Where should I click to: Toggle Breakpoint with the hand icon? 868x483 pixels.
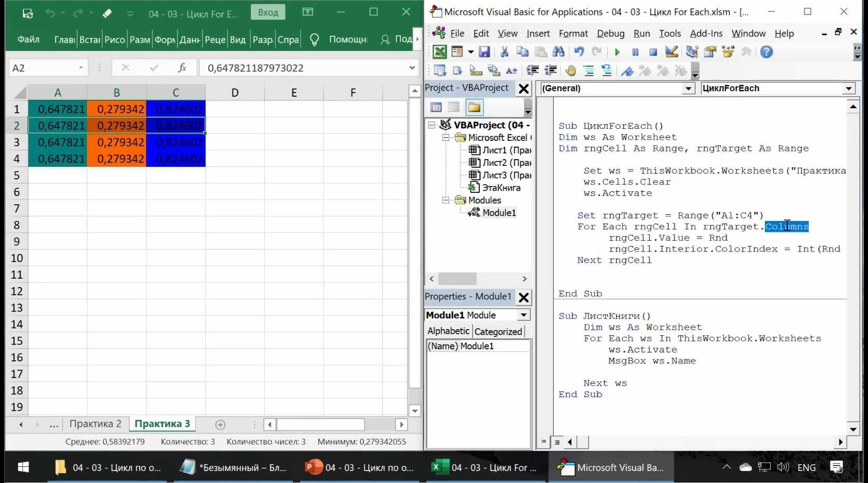(x=570, y=71)
